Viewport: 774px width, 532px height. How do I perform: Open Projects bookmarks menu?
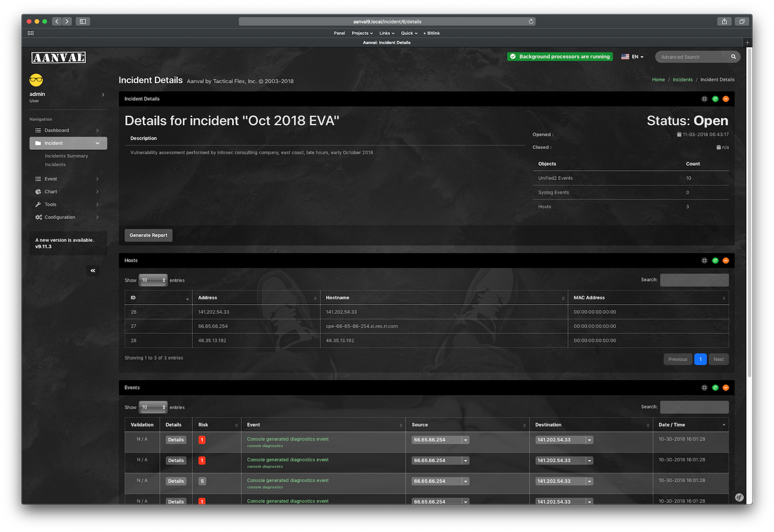[x=362, y=33]
